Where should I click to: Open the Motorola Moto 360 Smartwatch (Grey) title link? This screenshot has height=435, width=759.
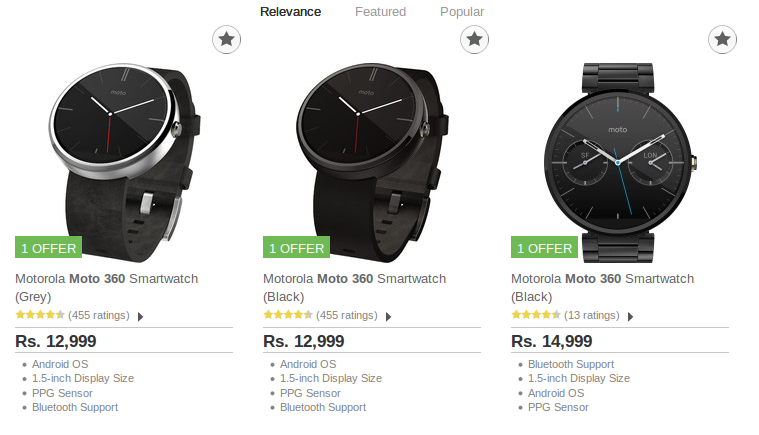pyautogui.click(x=107, y=279)
